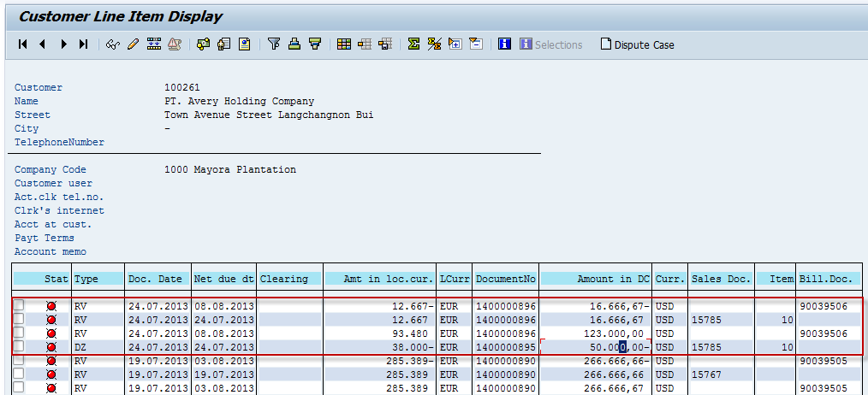Click the Dispute Case button
The width and height of the screenshot is (868, 395).
coord(638,44)
